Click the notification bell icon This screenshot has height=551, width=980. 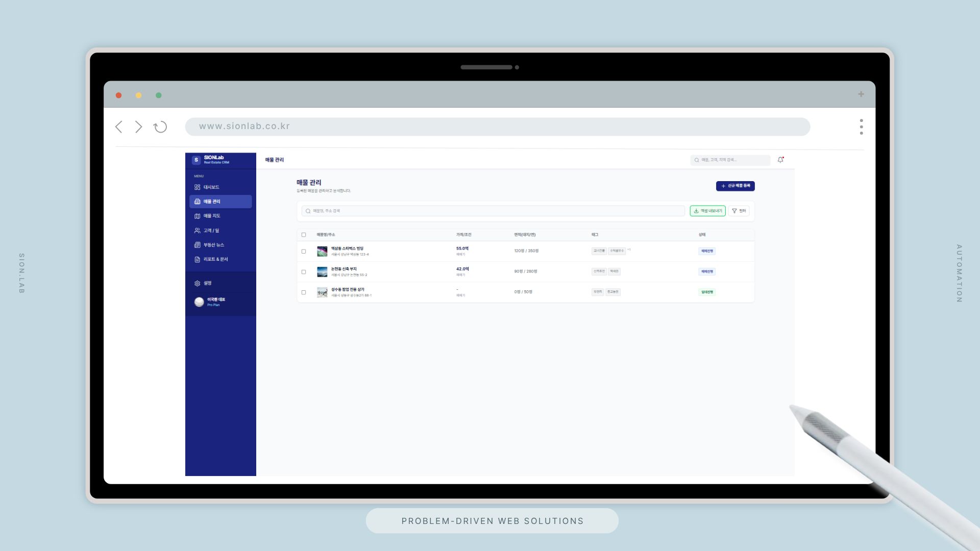point(780,160)
